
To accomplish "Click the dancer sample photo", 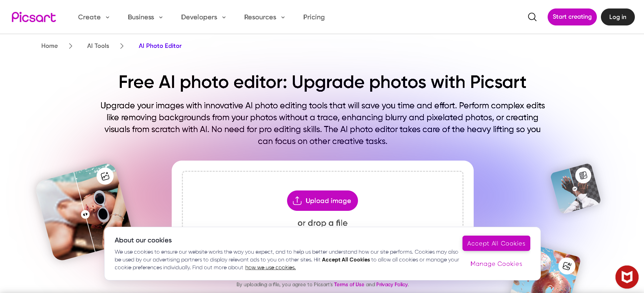I will (x=575, y=189).
